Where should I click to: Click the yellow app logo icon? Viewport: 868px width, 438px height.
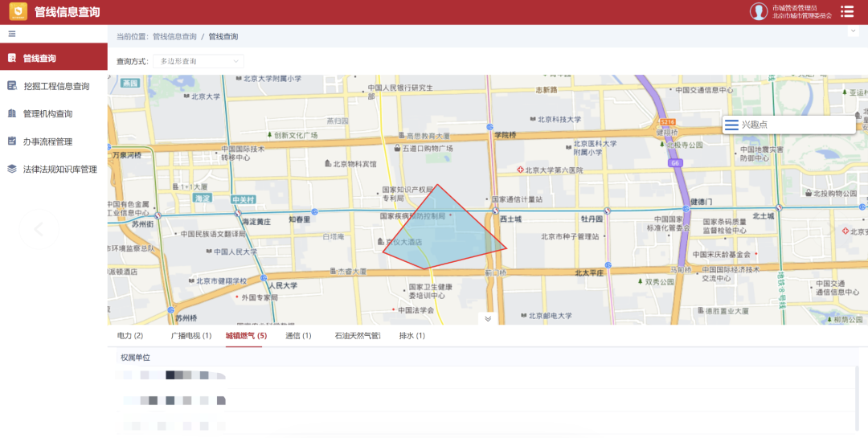click(18, 11)
